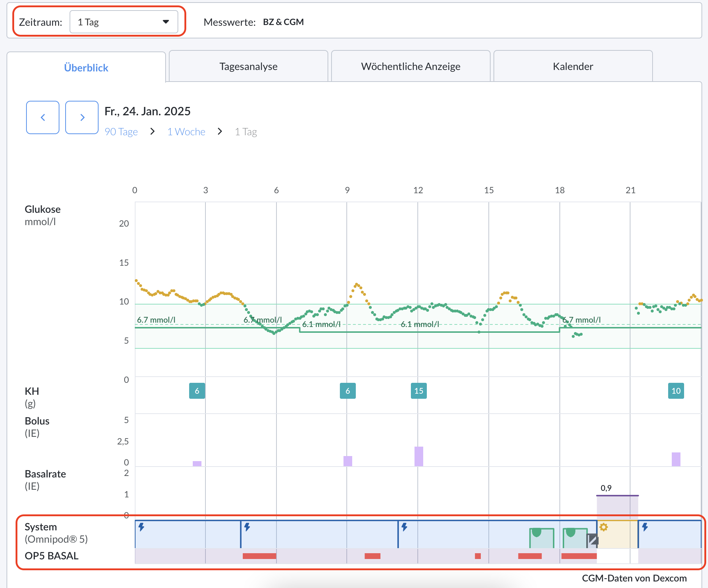Click the lightning icon between hours 3 and 6
Image resolution: width=708 pixels, height=588 pixels.
click(x=247, y=527)
